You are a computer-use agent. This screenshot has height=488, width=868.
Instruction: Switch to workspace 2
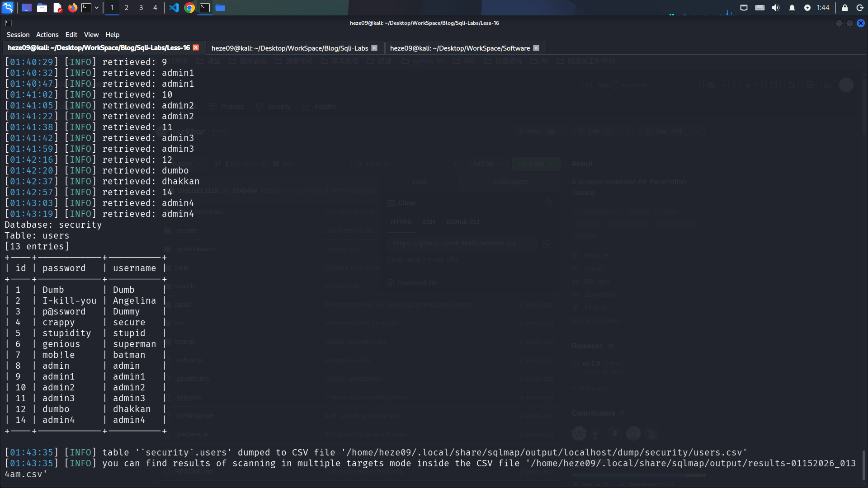tap(127, 8)
